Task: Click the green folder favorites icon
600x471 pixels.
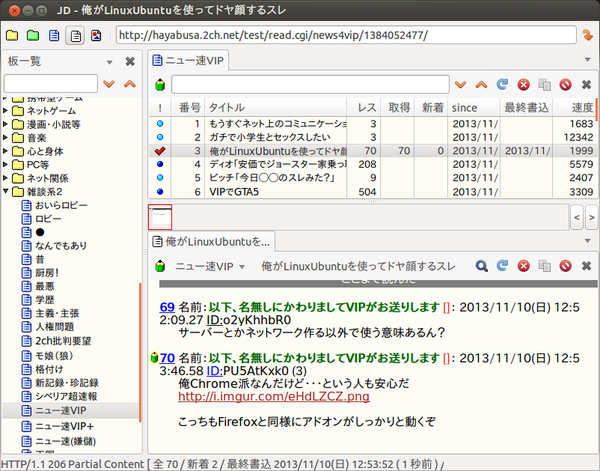Action: 33,36
